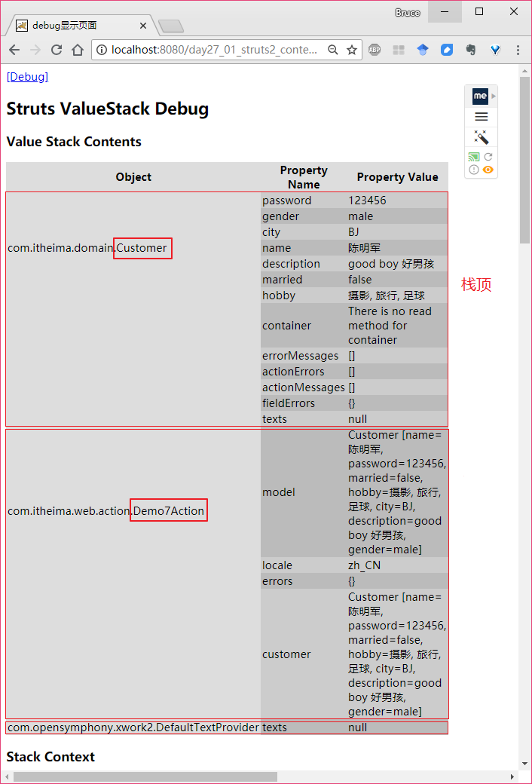
Task: Click the 'actionMessages' property name
Action: (x=304, y=387)
